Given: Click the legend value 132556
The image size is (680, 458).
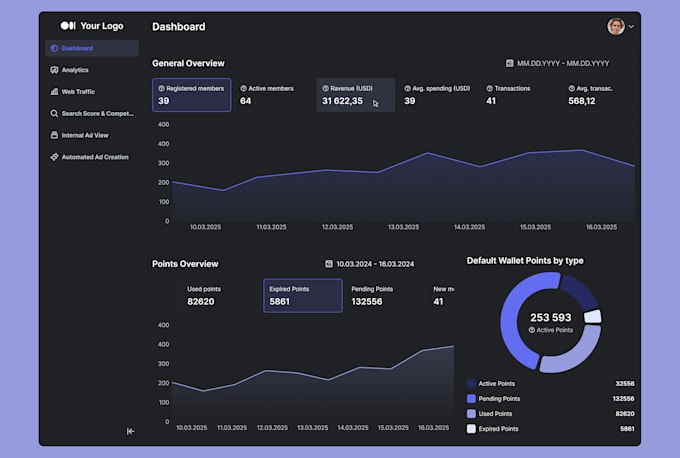Looking at the screenshot, I should tap(623, 399).
